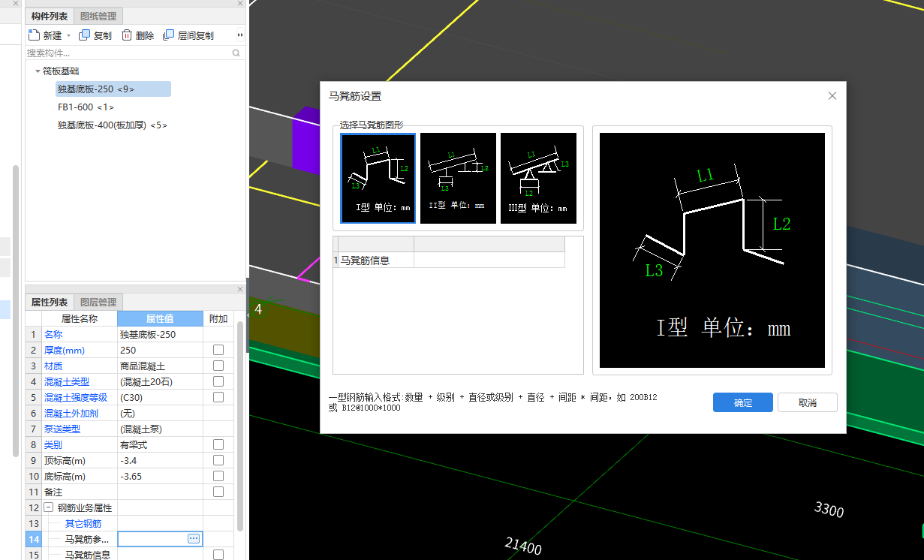Toggle 附加 checkbox for 类别 row
The width and height of the screenshot is (924, 560).
pyautogui.click(x=218, y=444)
